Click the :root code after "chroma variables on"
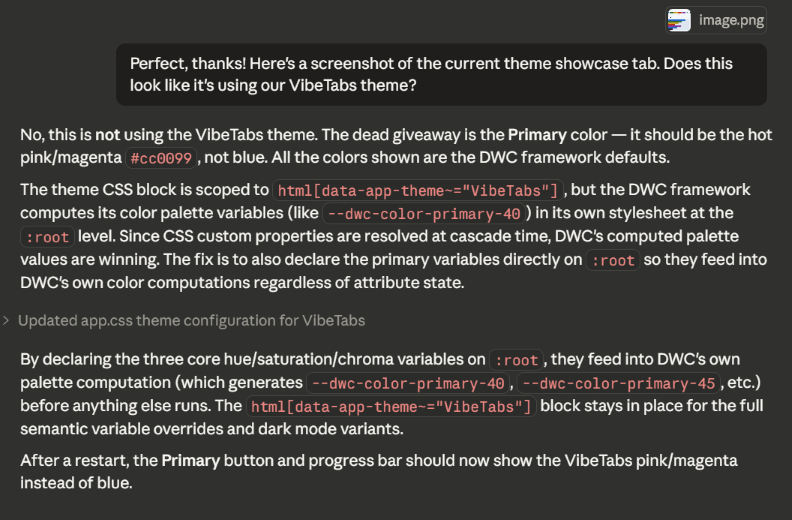This screenshot has height=520, width=792. [517, 360]
